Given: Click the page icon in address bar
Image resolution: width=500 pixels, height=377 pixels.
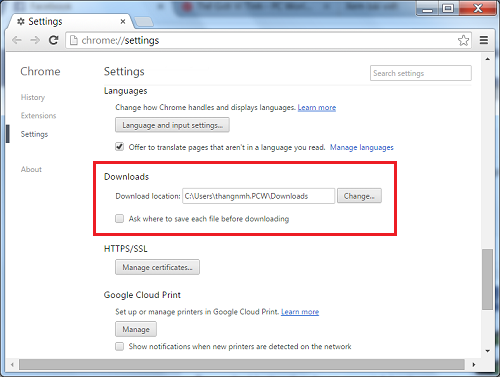Looking at the screenshot, I should click(74, 40).
